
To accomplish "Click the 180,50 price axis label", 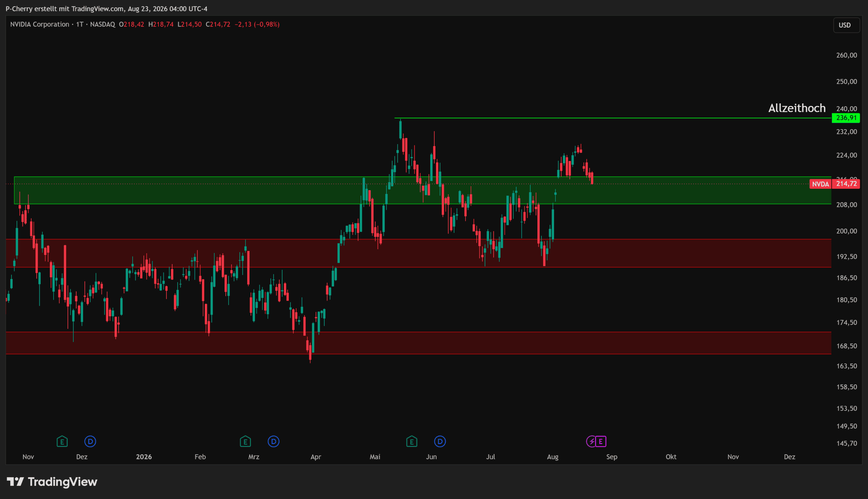I will pos(846,300).
